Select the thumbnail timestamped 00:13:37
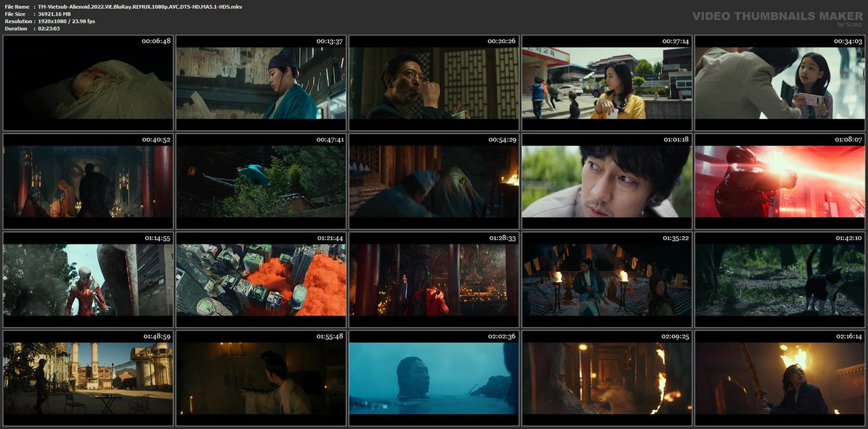 tap(261, 83)
